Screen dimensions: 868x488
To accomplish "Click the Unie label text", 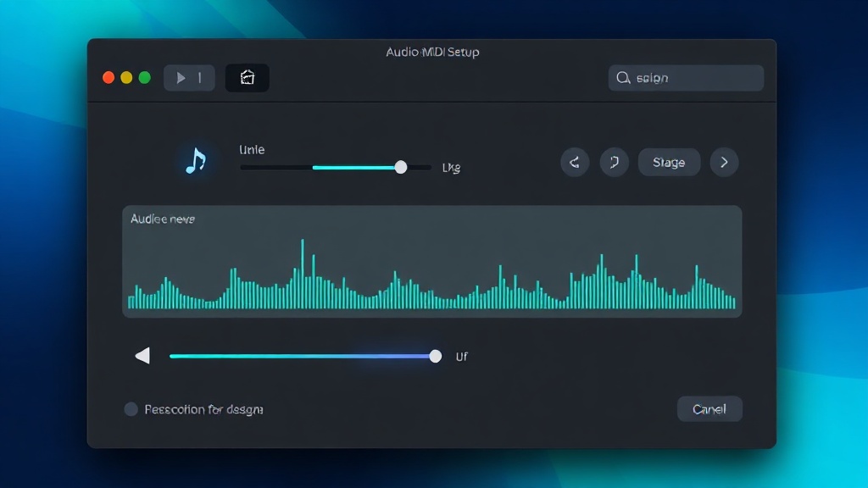I will pos(252,150).
